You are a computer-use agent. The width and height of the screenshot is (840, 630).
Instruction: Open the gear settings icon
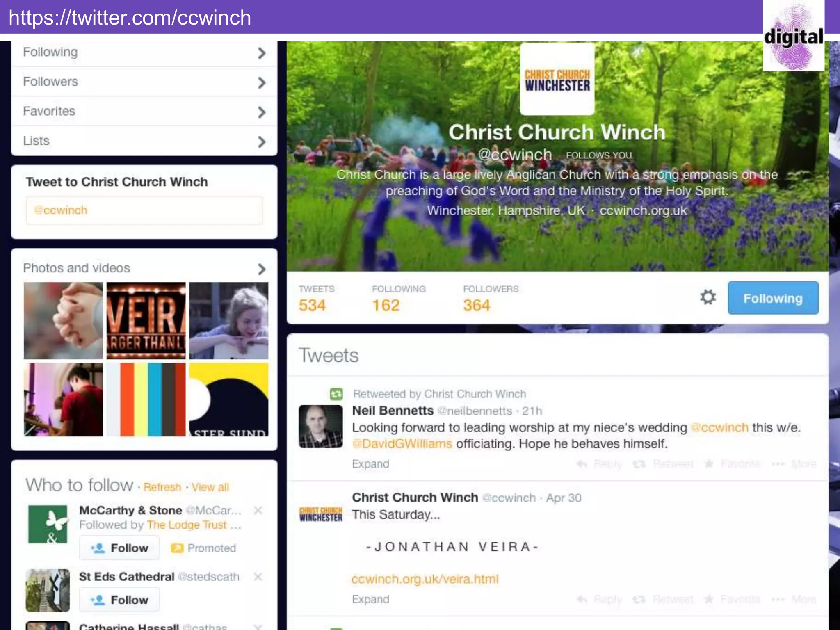(x=708, y=297)
